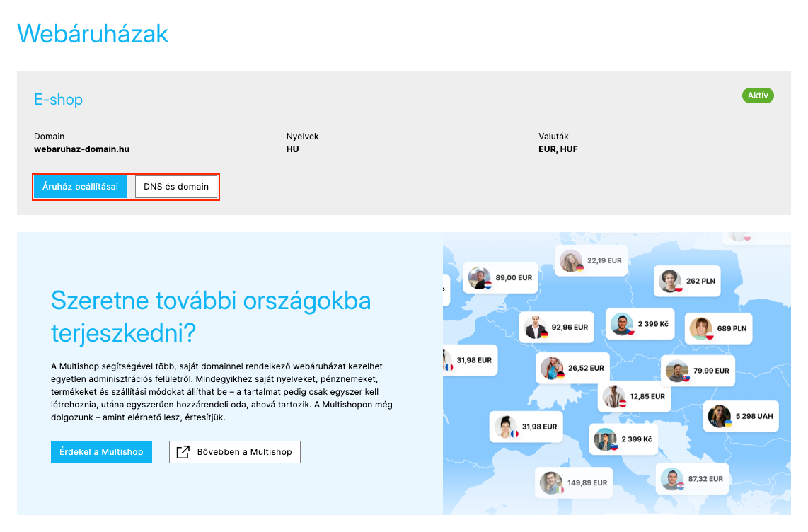Click avatar on the 149,89 EUR card
Screen dimensions: 808x532
tap(551, 482)
